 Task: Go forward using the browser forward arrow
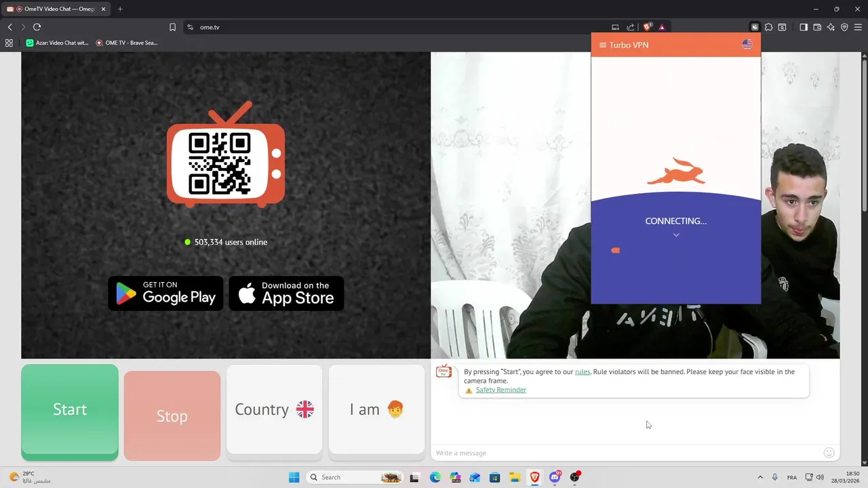click(x=23, y=27)
